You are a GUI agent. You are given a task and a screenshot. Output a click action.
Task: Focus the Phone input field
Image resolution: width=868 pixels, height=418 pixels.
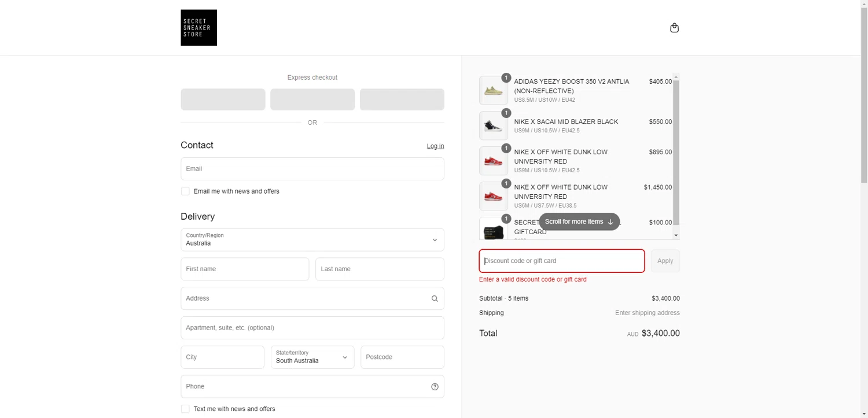(312, 387)
